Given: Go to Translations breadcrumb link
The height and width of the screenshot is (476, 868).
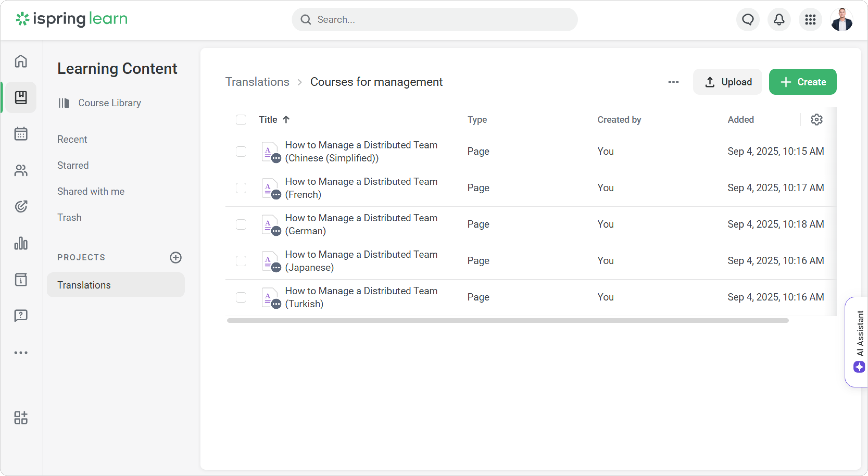Looking at the screenshot, I should click(257, 82).
